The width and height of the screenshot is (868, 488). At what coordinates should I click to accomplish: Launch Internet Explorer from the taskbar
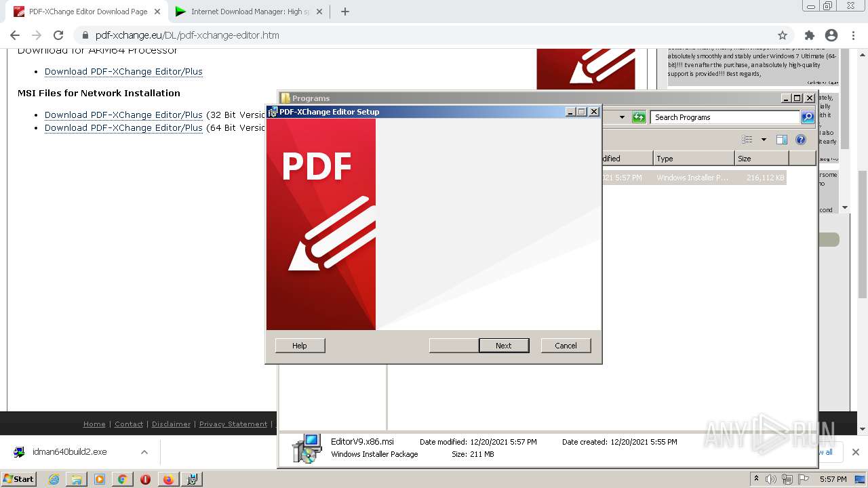pos(54,479)
